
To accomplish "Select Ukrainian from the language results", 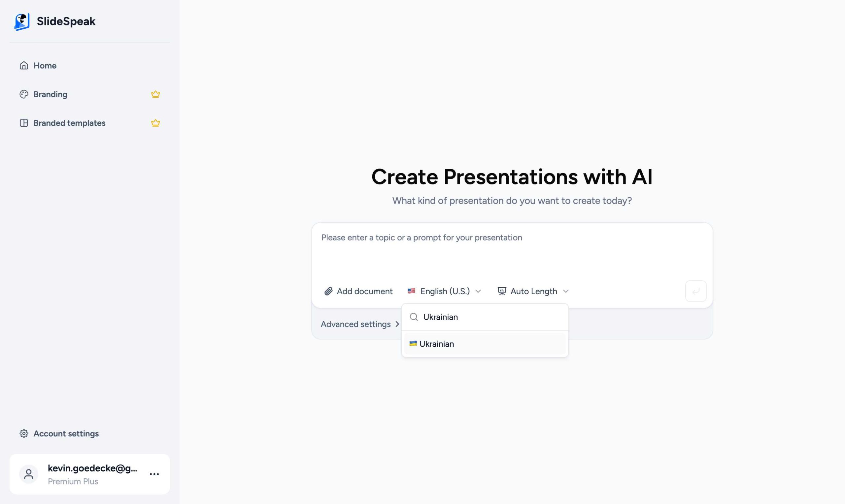I will pyautogui.click(x=437, y=344).
